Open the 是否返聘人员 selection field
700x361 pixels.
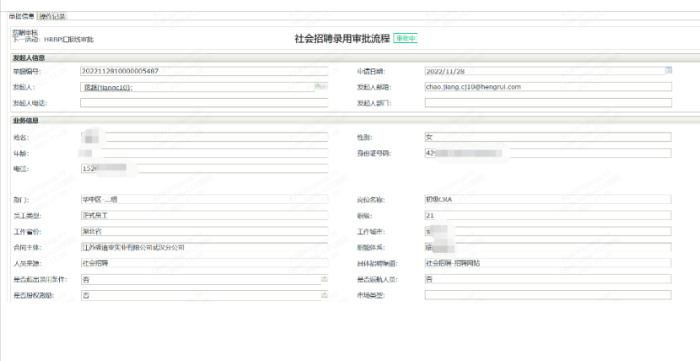click(548, 279)
